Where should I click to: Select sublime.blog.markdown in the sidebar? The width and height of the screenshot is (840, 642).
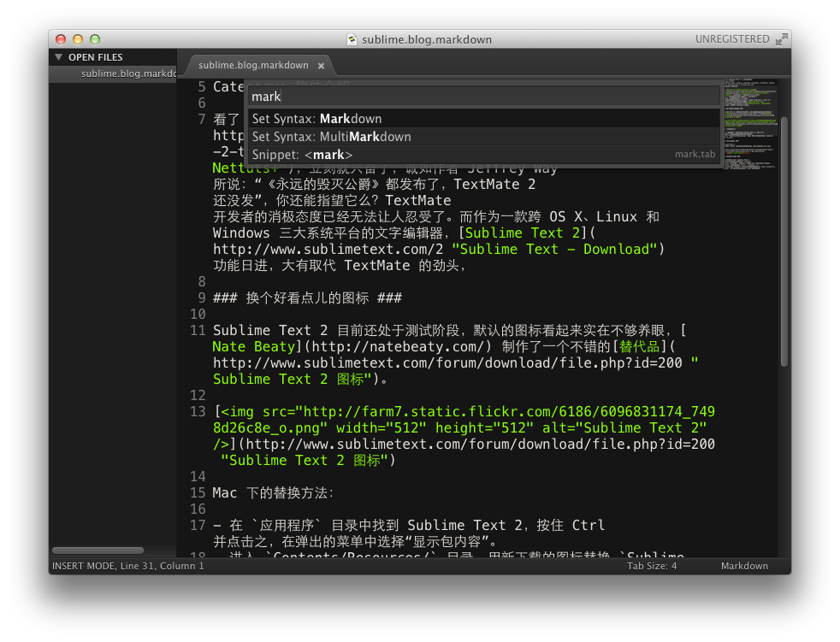(x=113, y=74)
